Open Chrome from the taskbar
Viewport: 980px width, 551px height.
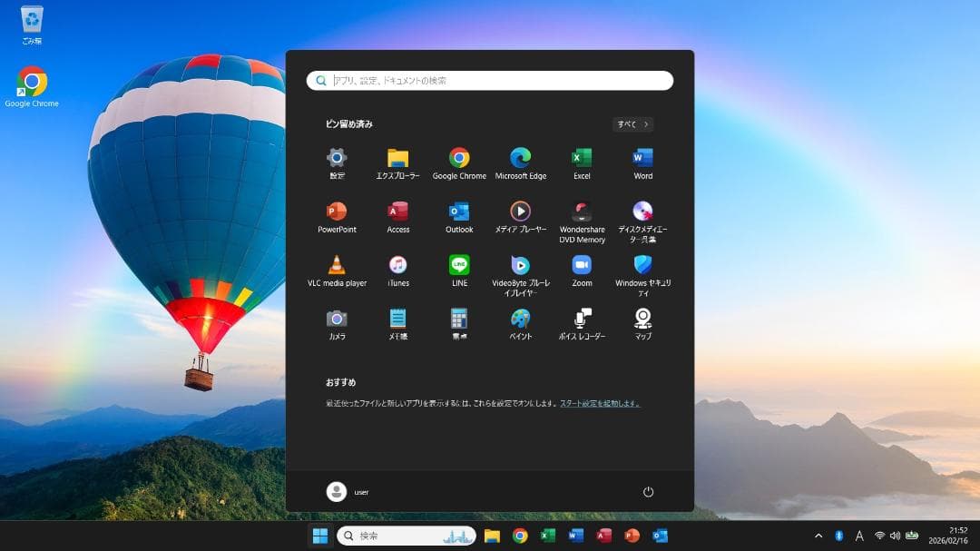pyautogui.click(x=520, y=536)
